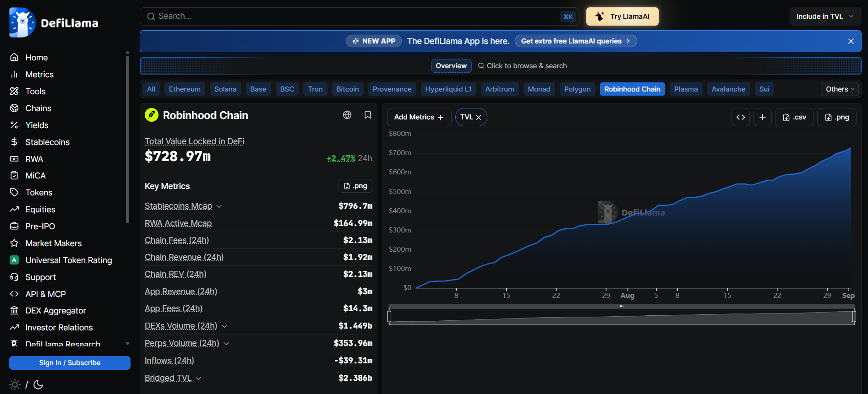The width and height of the screenshot is (868, 394).
Task: Download chart data as .csv
Action: pyautogui.click(x=794, y=117)
